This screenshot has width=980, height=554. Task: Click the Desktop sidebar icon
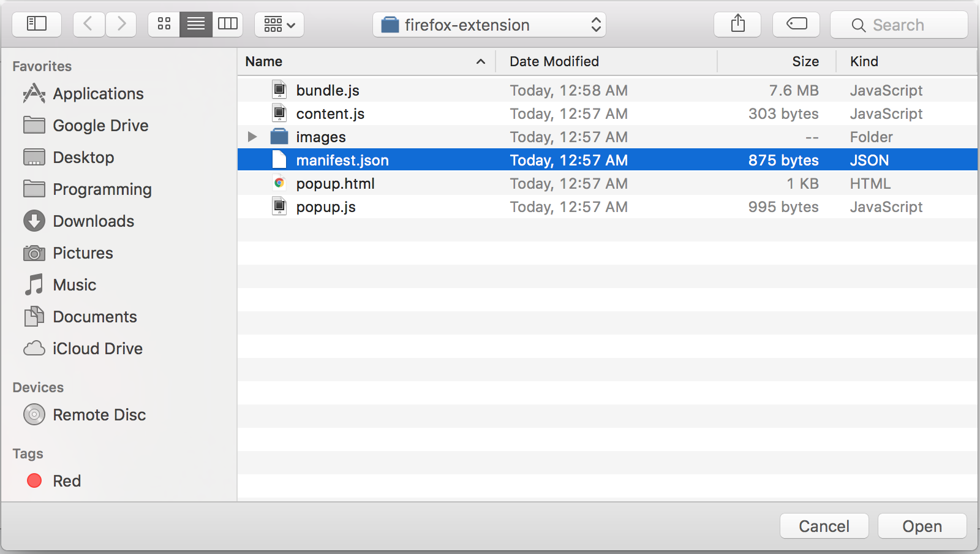(x=34, y=157)
